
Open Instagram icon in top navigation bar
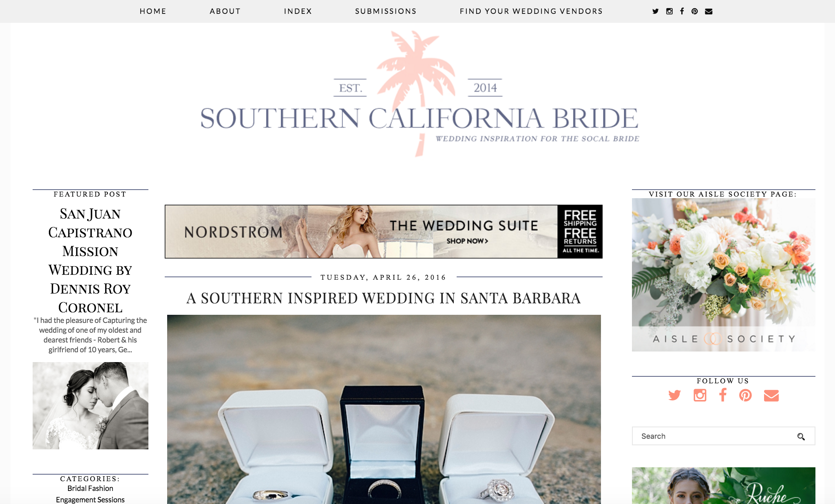click(x=669, y=11)
